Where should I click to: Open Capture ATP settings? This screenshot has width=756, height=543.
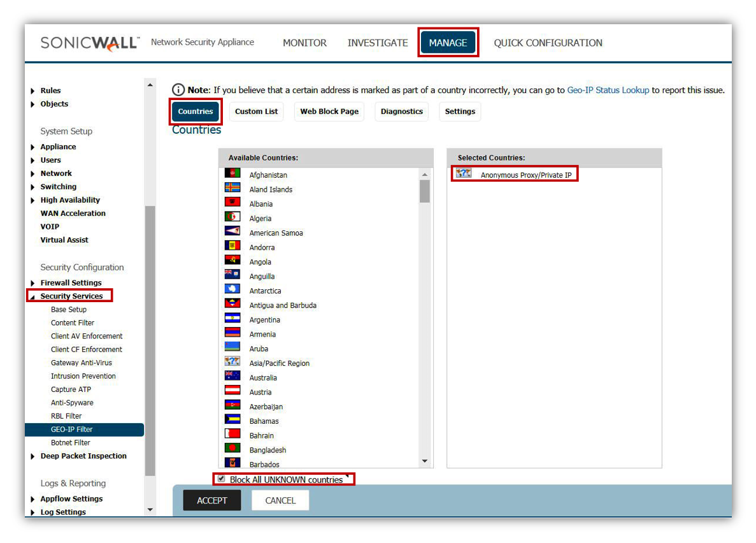pyautogui.click(x=71, y=389)
